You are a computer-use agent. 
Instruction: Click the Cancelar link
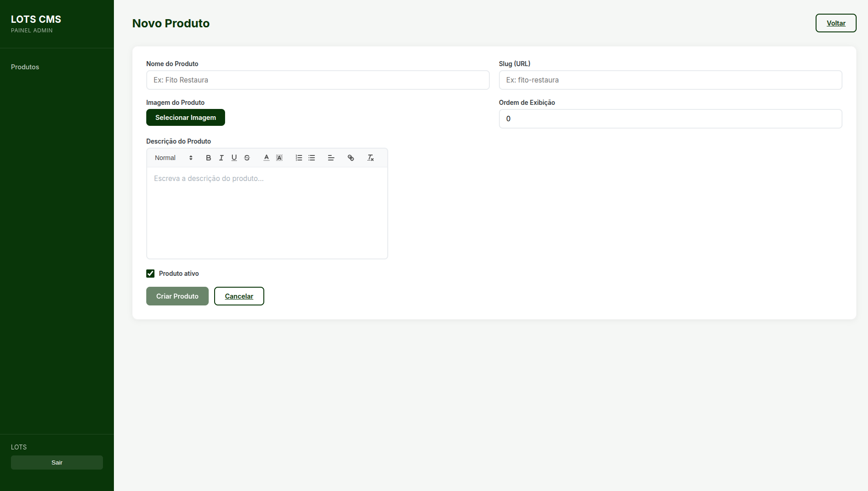pos(239,296)
